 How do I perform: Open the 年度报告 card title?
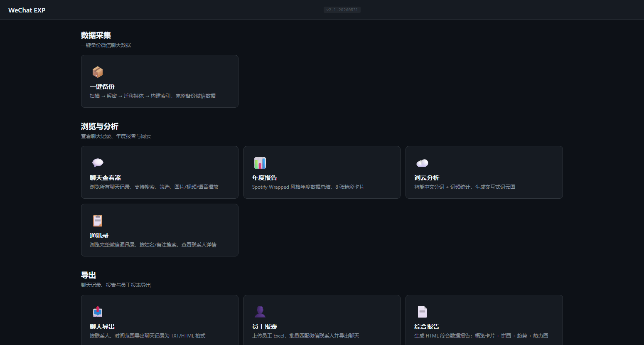coord(265,178)
